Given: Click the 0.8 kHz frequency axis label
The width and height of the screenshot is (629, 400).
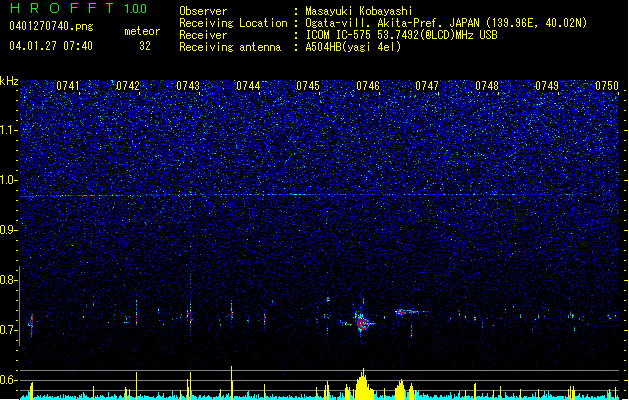Looking at the screenshot, I should tap(9, 280).
